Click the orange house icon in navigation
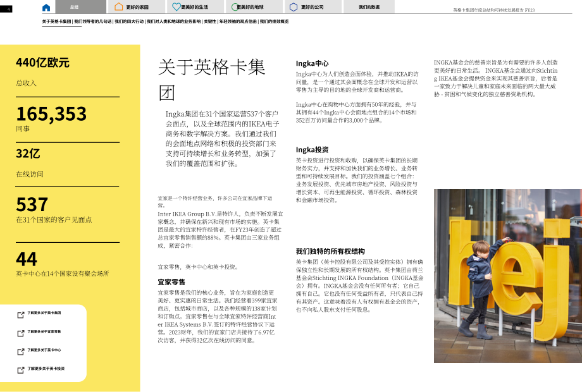582x392 pixels. point(118,7)
